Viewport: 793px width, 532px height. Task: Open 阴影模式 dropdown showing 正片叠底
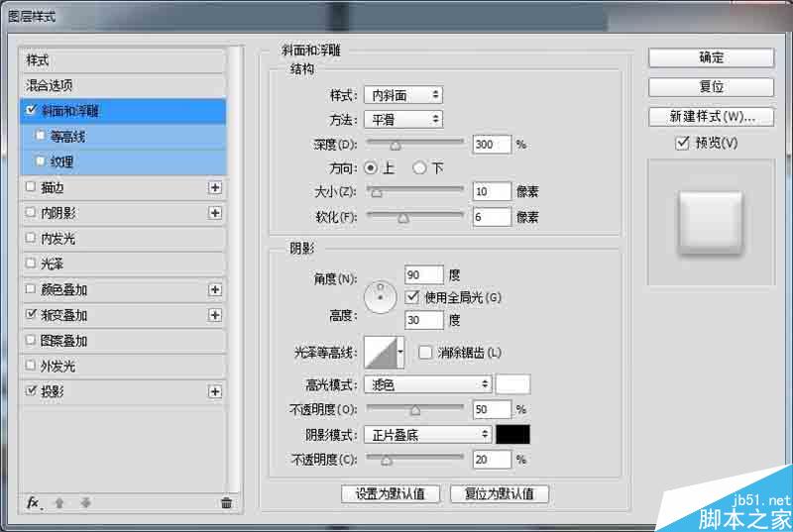pyautogui.click(x=428, y=435)
